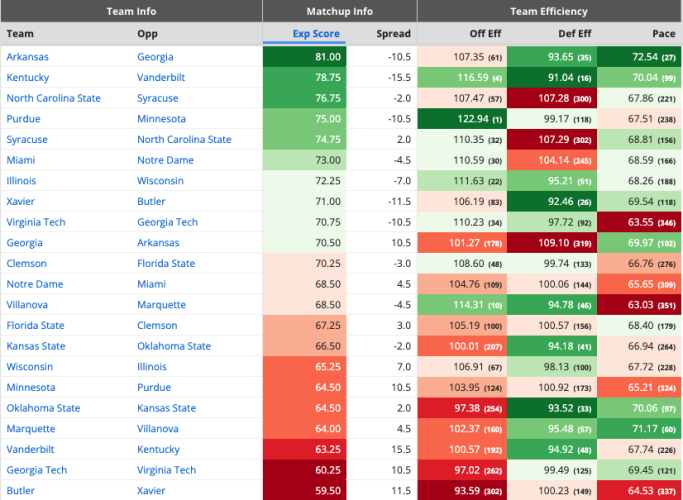Open opponent Purdue link in Minnesota row
The width and height of the screenshot is (683, 500).
154,388
